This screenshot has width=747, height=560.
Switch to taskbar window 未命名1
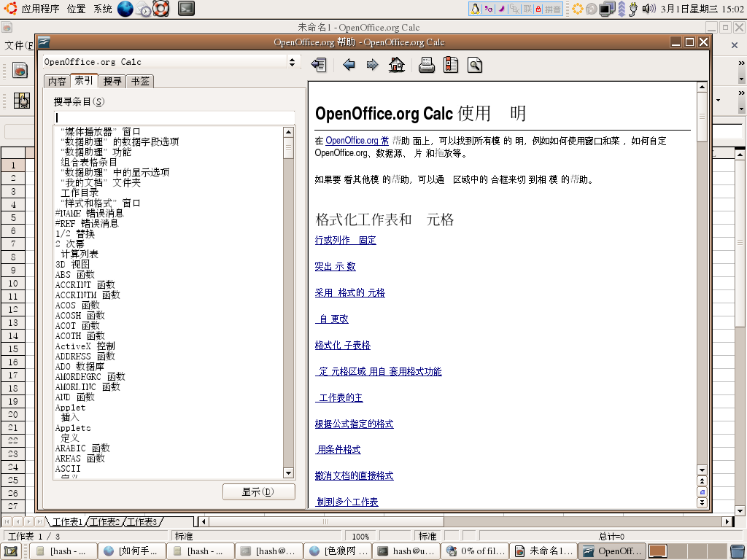point(543,551)
